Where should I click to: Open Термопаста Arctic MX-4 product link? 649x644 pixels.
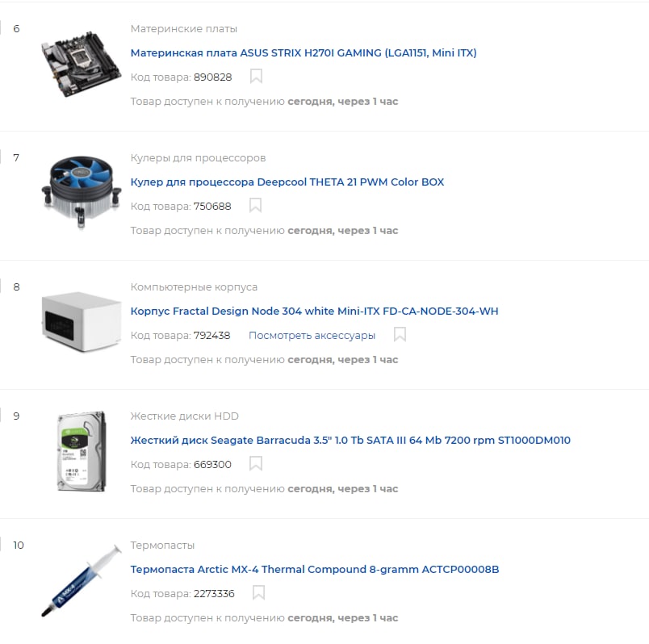[315, 570]
